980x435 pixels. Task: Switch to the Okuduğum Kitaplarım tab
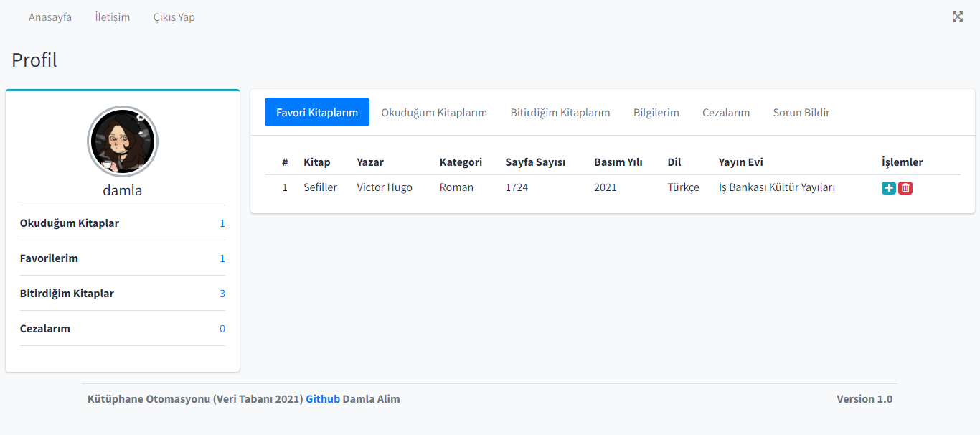tap(434, 112)
